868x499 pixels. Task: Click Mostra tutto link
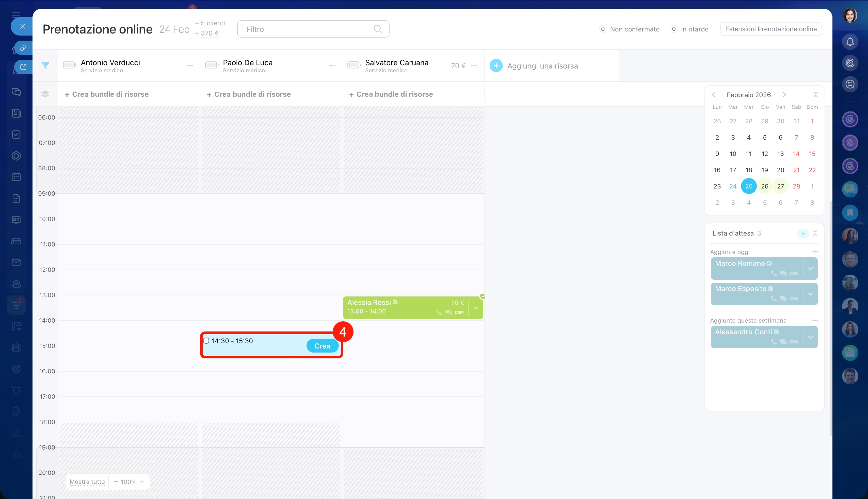pyautogui.click(x=87, y=481)
